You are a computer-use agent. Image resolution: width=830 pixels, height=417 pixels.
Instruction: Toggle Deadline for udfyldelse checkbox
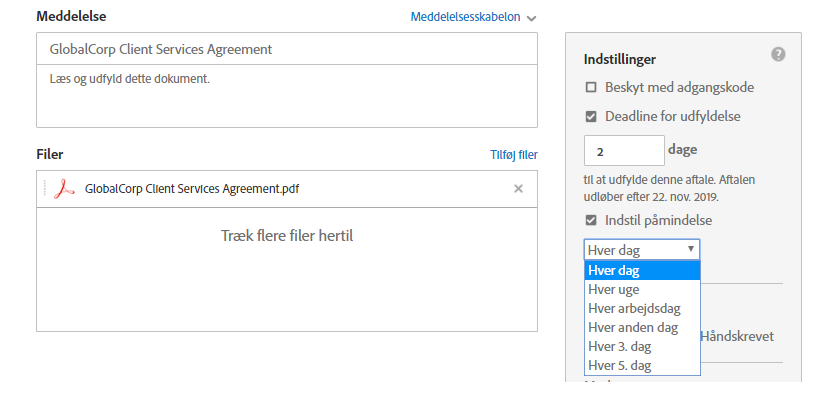[591, 116]
